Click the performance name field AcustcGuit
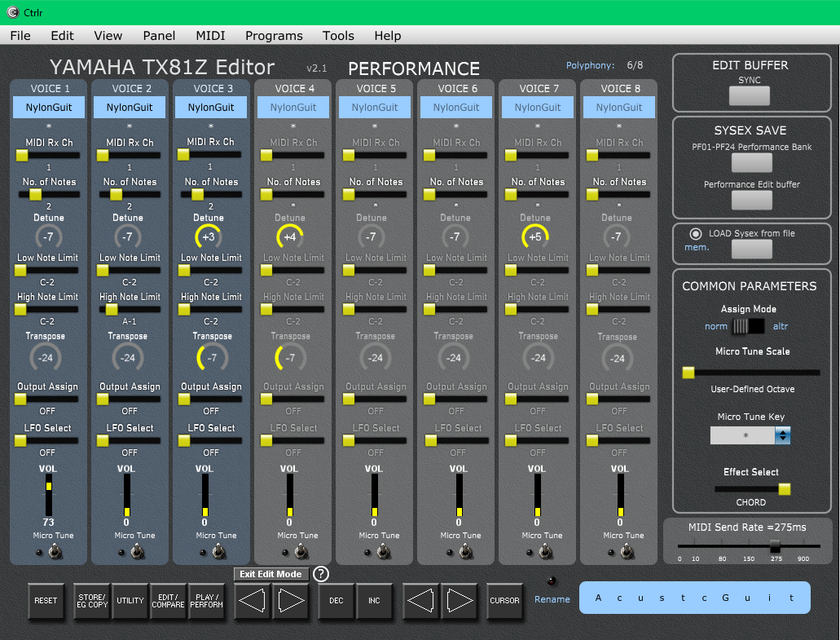This screenshot has height=640, width=840. [x=694, y=598]
